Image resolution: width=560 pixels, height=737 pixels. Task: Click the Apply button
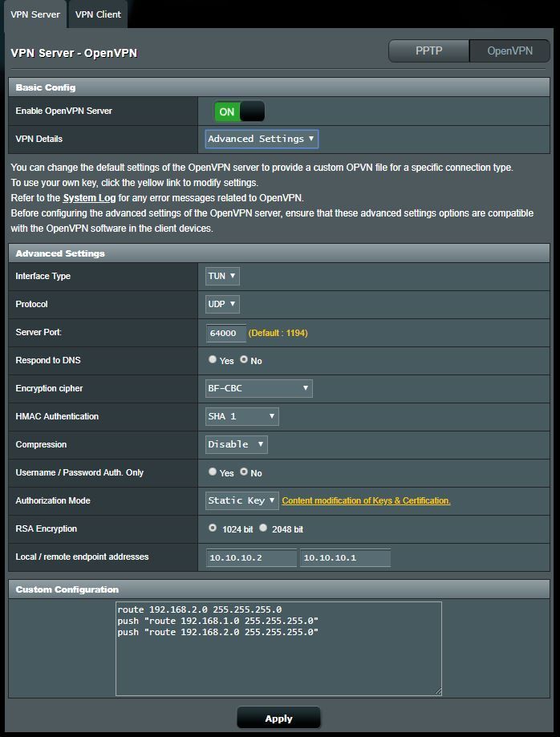point(279,719)
